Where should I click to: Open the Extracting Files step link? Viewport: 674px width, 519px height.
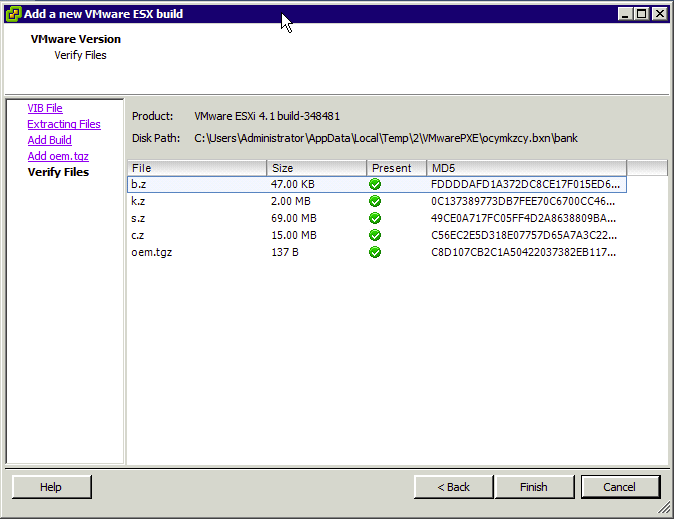[64, 124]
